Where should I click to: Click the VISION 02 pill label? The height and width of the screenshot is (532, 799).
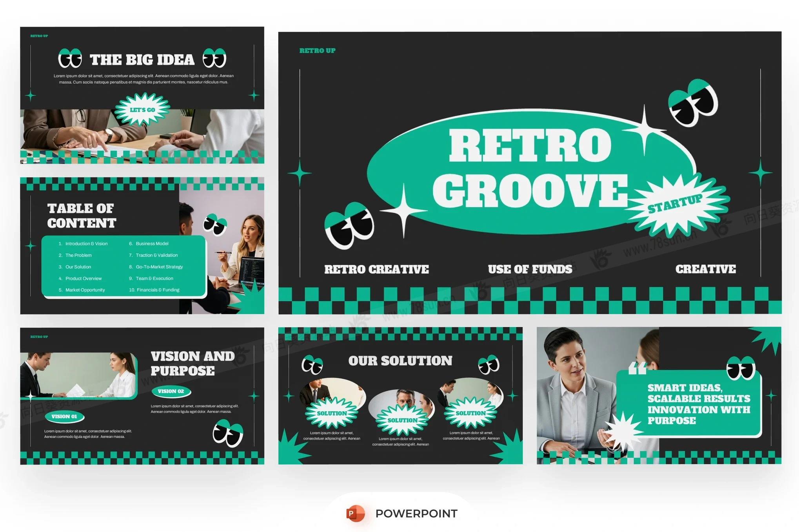(x=171, y=391)
